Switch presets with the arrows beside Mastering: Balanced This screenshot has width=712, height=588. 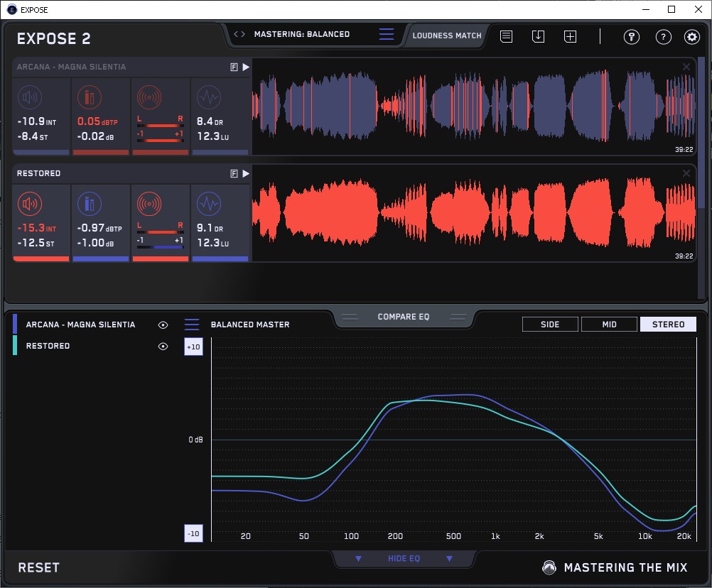click(239, 34)
